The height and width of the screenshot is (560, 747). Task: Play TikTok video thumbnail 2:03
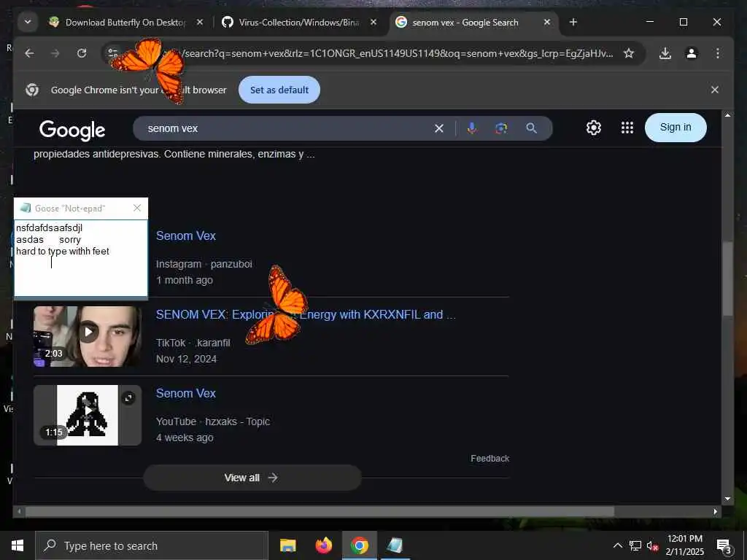88,336
